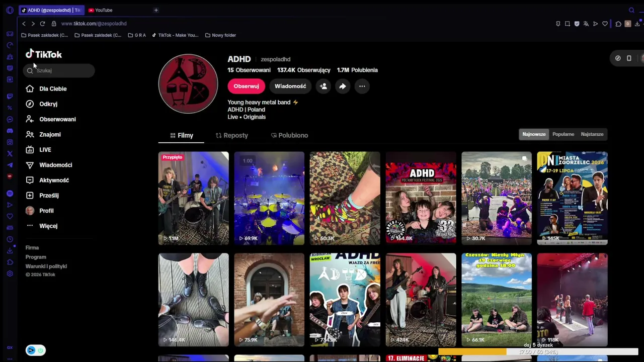The width and height of the screenshot is (644, 362).
Task: Open Telegram from the browser sidebar
Action: click(x=10, y=165)
